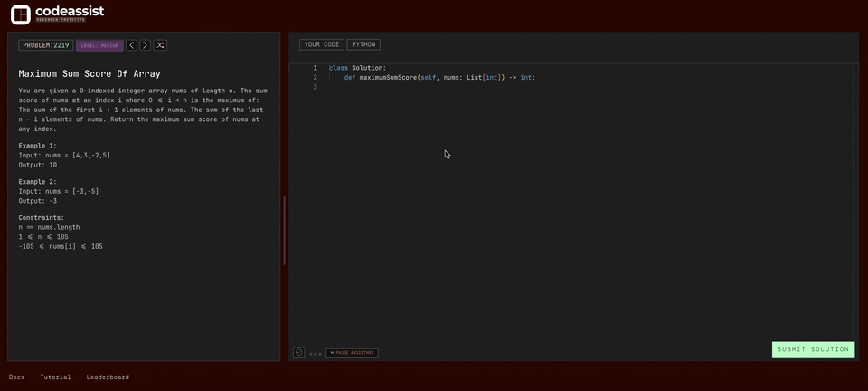Open the Tutorial link
Screen dimensions: 868x391
pyautogui.click(x=55, y=377)
